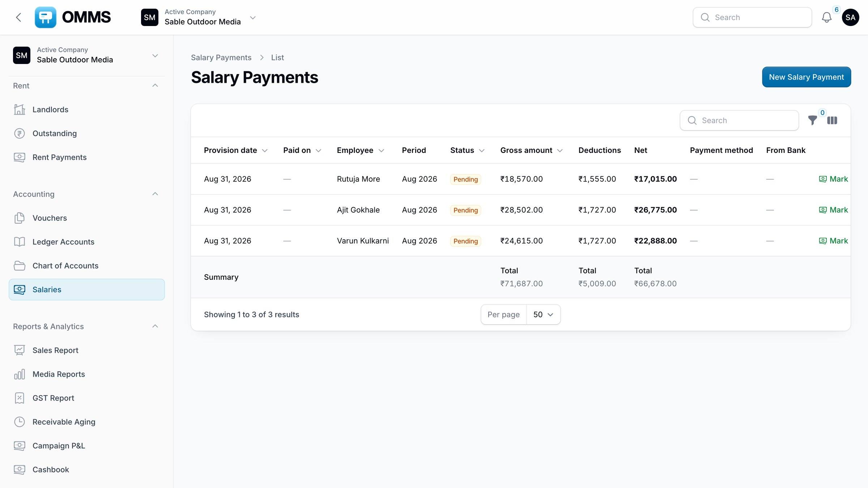868x488 pixels.
Task: Open Outstanding menu item
Action: pos(87,133)
